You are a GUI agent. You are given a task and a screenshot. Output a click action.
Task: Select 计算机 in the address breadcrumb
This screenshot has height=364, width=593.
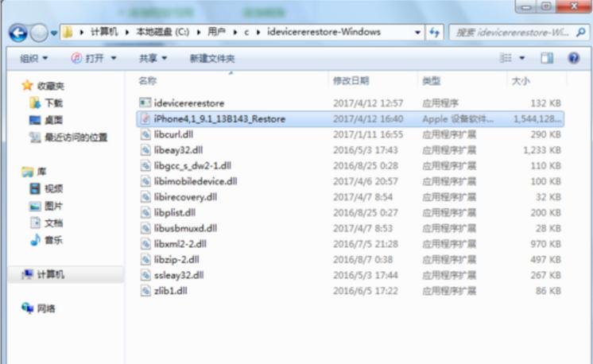104,32
